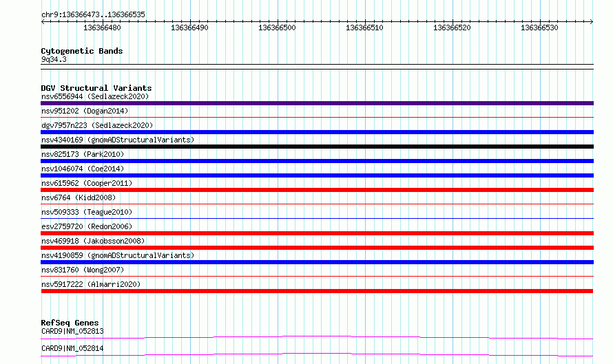613x364 pixels.
Task: Open the CARD9|NM_052814 gene label
Action: click(72, 348)
